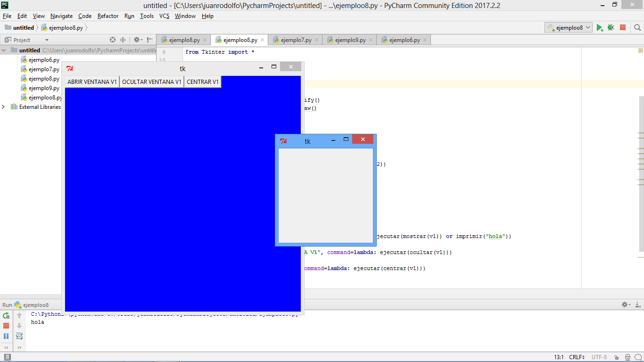Image resolution: width=644 pixels, height=362 pixels.
Task: Open run panel settings gear icon
Action: (x=625, y=304)
